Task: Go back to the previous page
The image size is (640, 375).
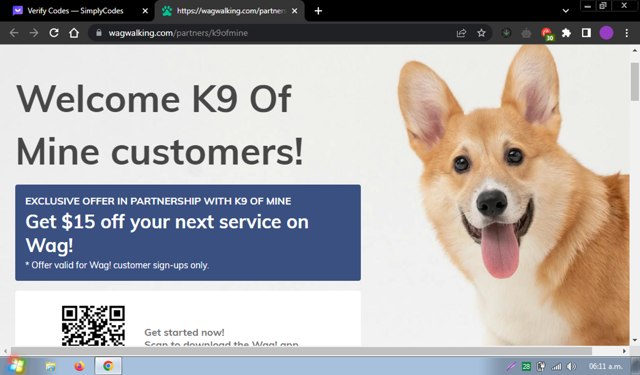Action: (14, 33)
